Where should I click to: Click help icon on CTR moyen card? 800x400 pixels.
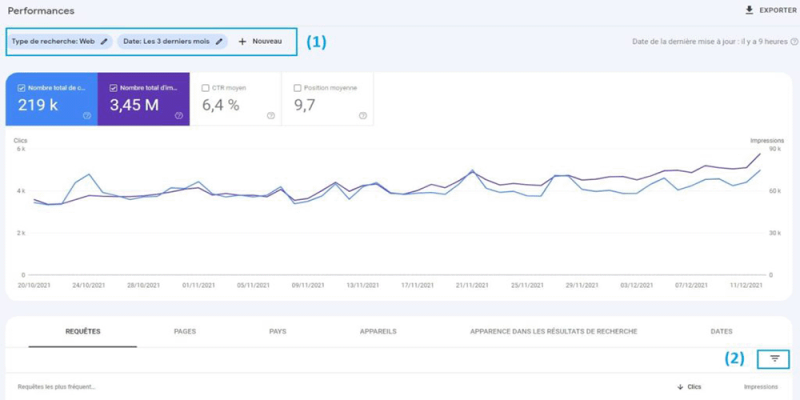(x=271, y=116)
